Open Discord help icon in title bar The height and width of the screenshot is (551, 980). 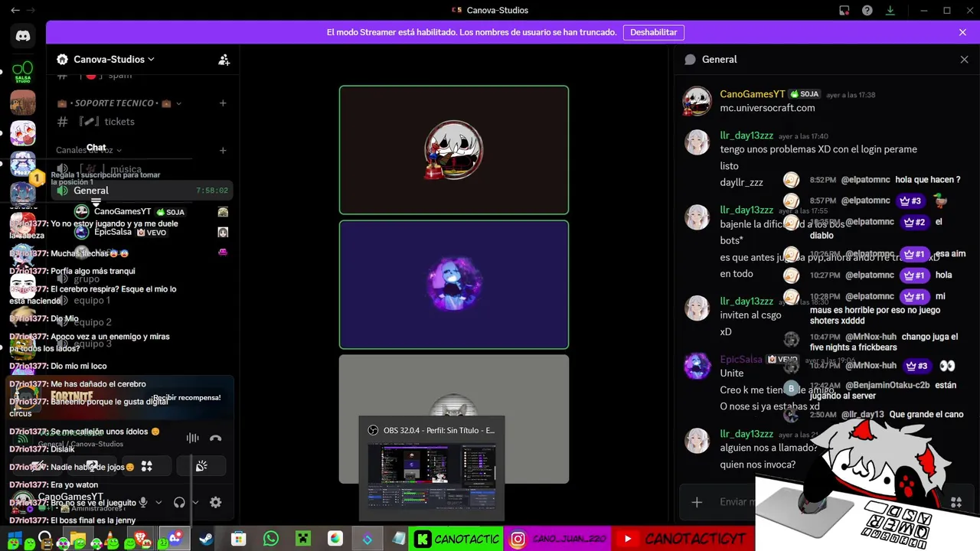coord(867,11)
